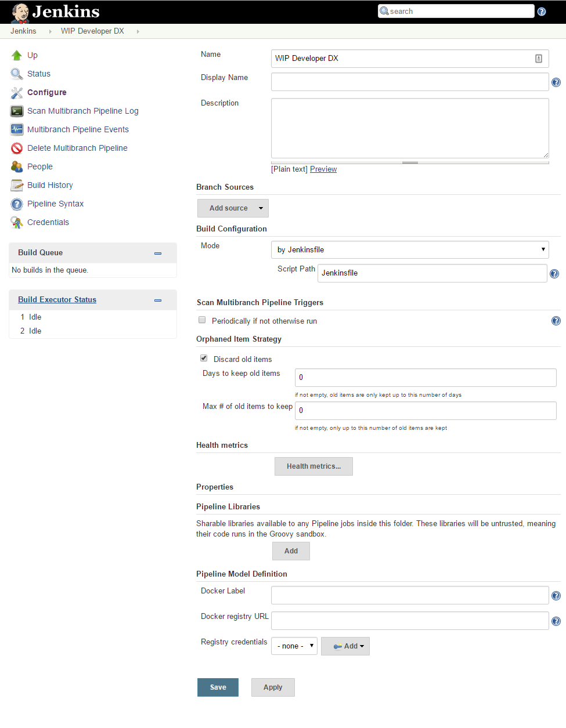Click the People icon in sidebar
Image resolution: width=566 pixels, height=728 pixels.
[x=17, y=166]
